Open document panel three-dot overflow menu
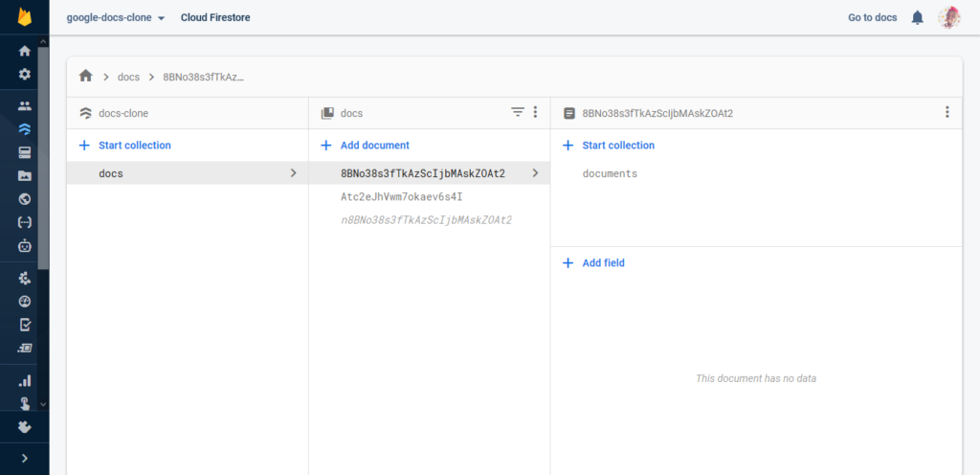980x475 pixels. click(x=947, y=112)
